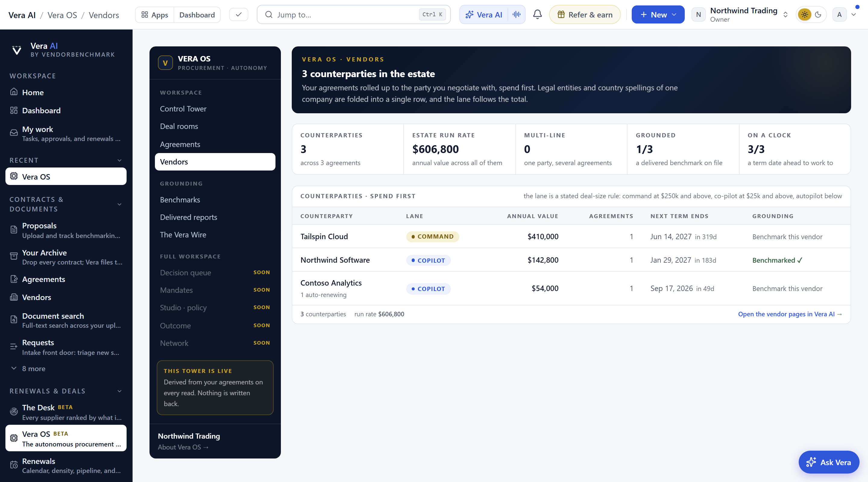This screenshot has height=482, width=868.
Task: Click the Ask Vera floating button
Action: point(829,462)
